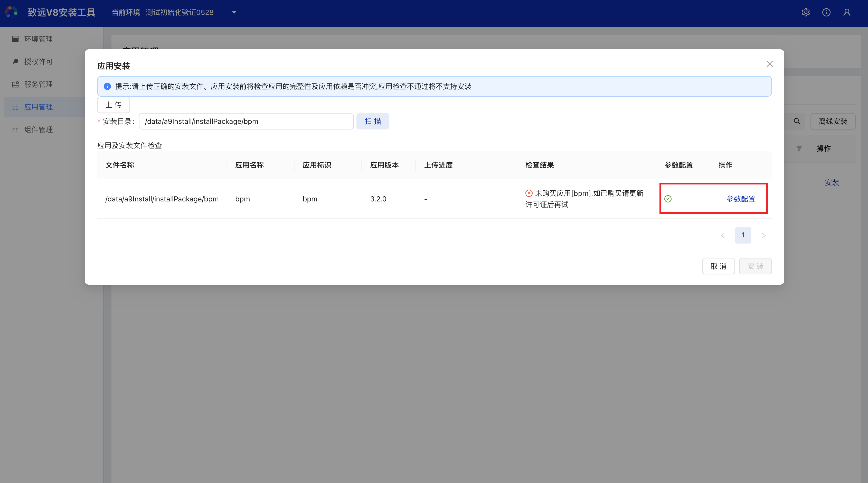Go to previous page arrow in pagination
The width and height of the screenshot is (868, 483).
click(x=722, y=236)
